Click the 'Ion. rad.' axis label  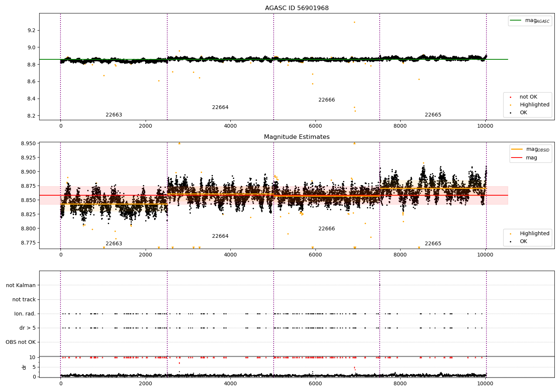pos(25,314)
